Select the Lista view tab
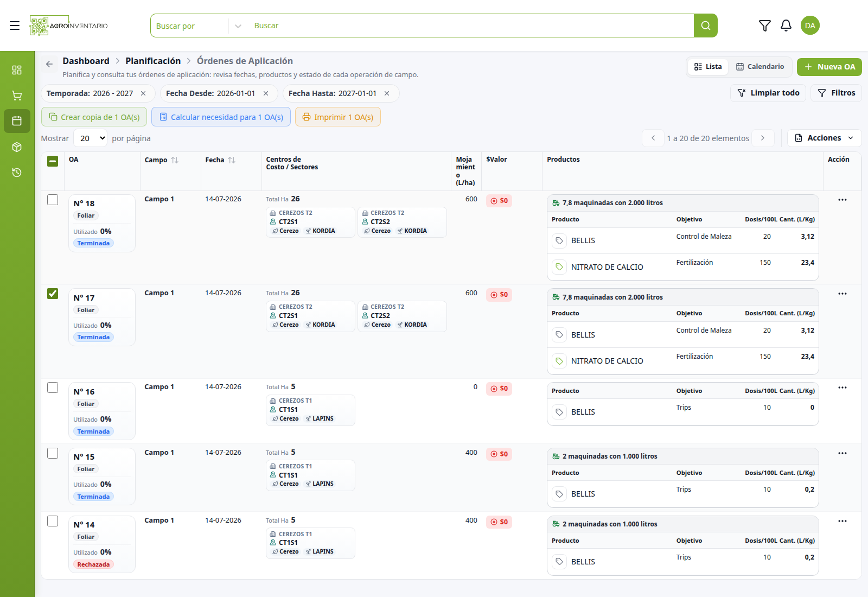868x597 pixels. [x=708, y=67]
